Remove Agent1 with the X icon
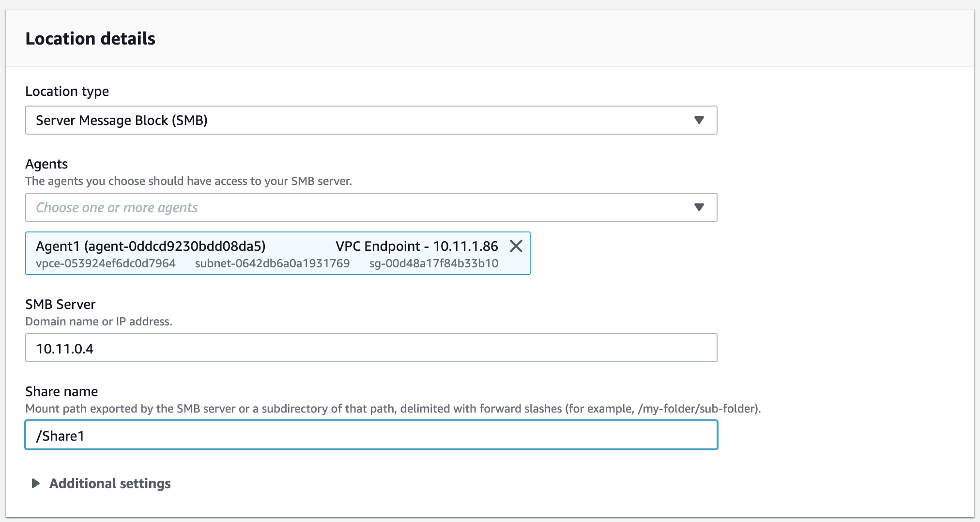Screen dimensions: 980x522 [x=516, y=246]
